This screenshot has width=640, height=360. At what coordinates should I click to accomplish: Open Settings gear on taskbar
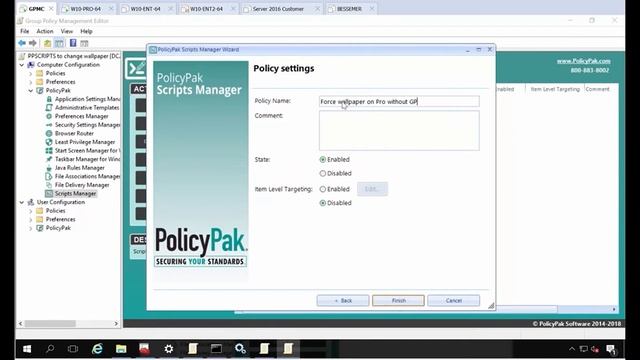click(x=169, y=349)
